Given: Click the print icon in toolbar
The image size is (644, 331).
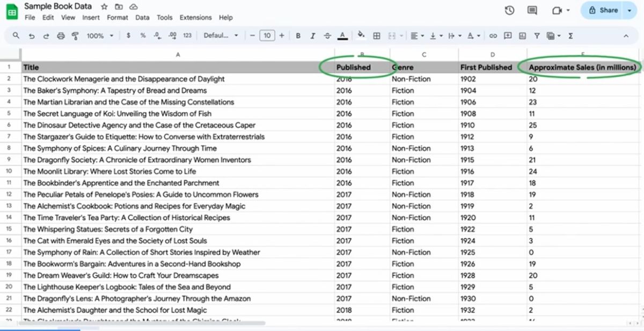Looking at the screenshot, I should pyautogui.click(x=61, y=36).
